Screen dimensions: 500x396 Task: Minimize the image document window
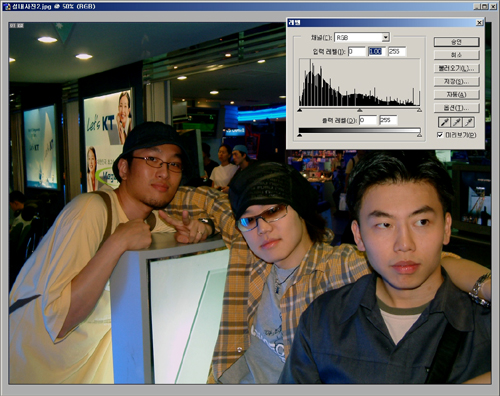click(477, 6)
